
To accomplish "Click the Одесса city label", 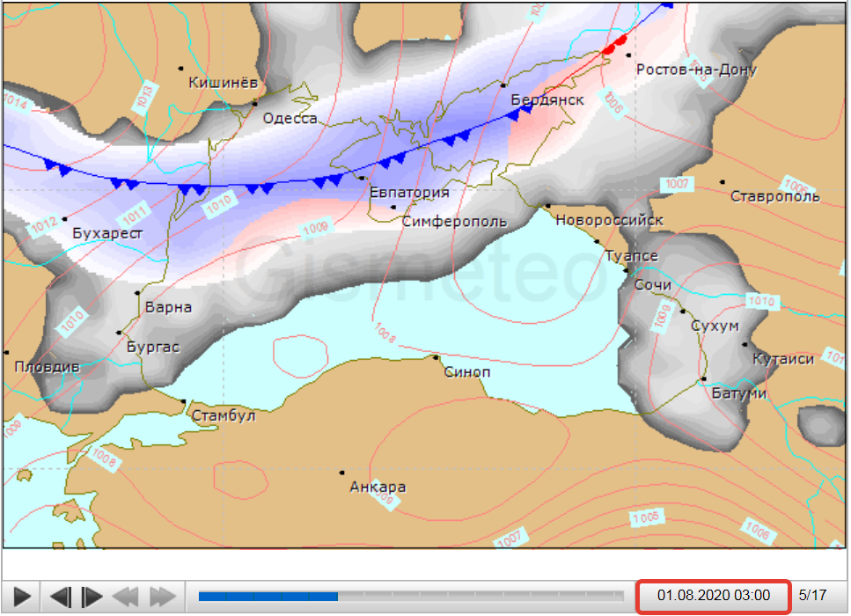I will [x=290, y=118].
